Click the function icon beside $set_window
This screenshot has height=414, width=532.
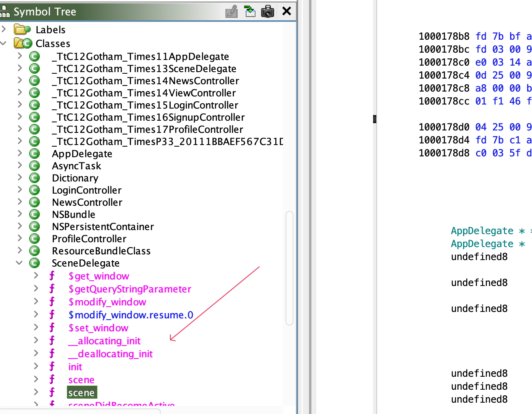click(52, 328)
